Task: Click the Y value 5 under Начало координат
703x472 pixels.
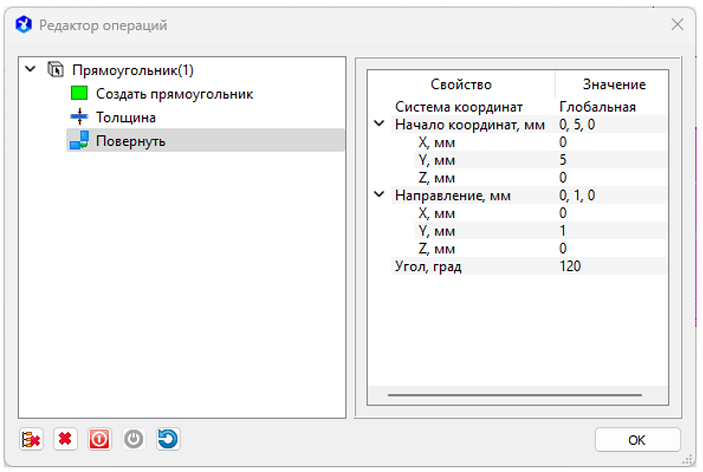Action: 564,160
